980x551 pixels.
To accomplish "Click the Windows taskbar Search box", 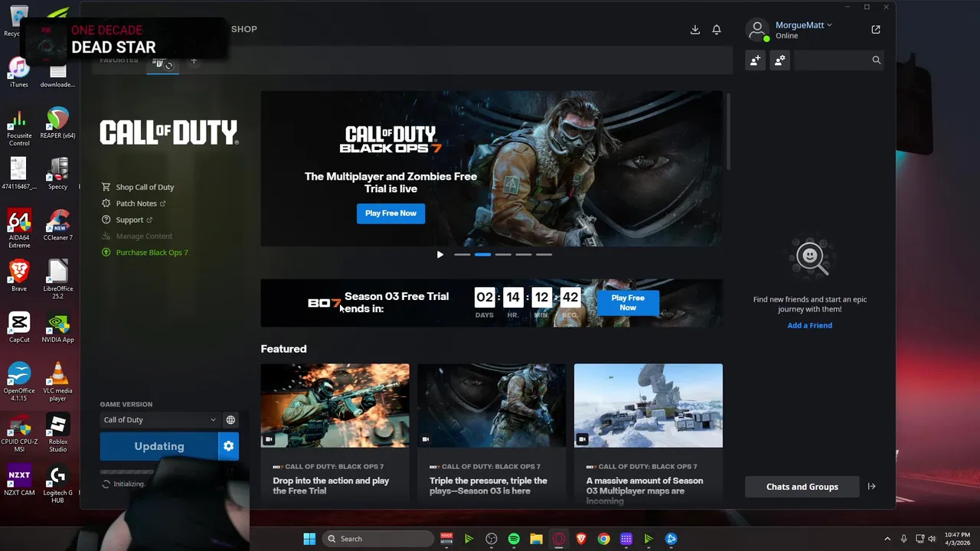I will (378, 539).
